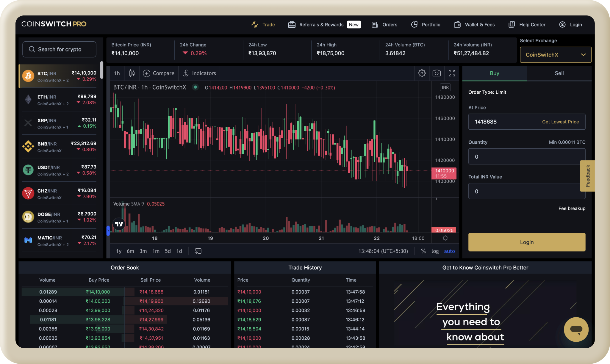Click the USDT coin icon
The height and width of the screenshot is (364, 610).
(x=28, y=170)
